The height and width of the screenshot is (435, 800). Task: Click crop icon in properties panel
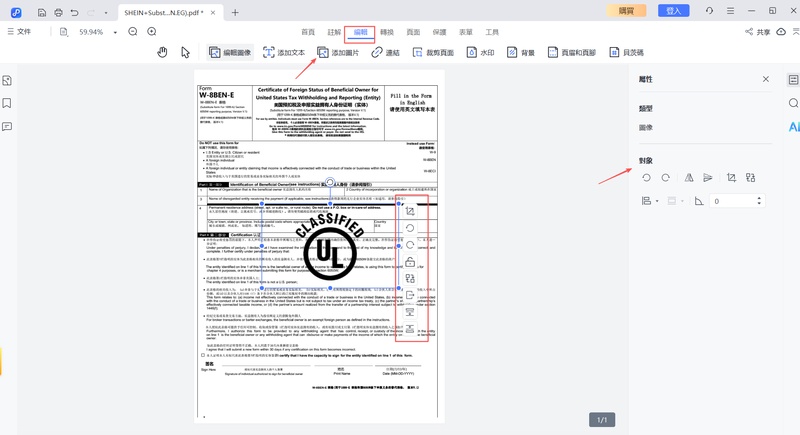731,177
